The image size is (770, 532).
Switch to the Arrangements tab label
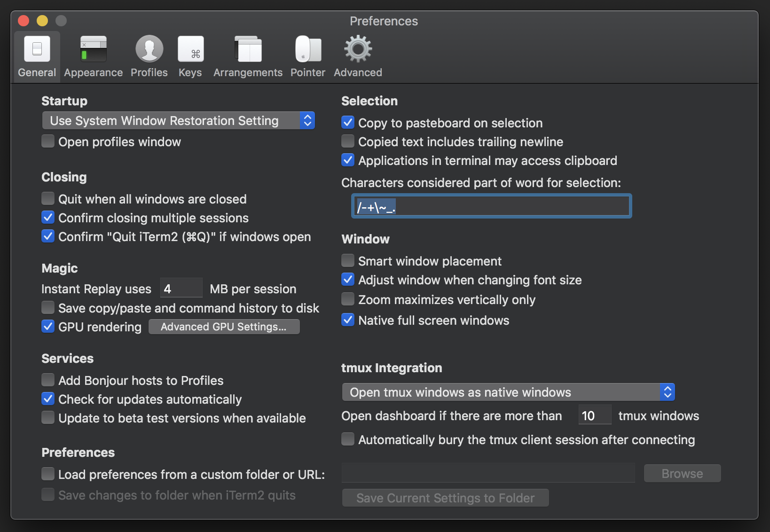[x=248, y=72]
